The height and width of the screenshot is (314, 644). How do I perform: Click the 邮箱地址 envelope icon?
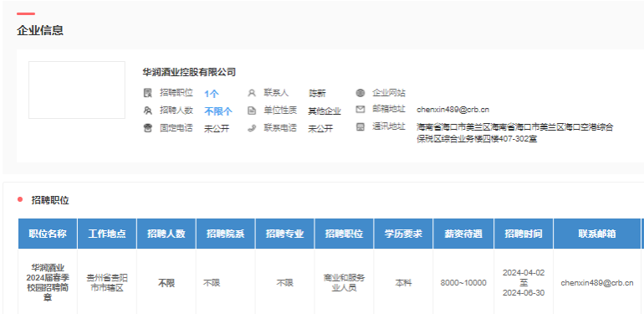[x=360, y=110]
